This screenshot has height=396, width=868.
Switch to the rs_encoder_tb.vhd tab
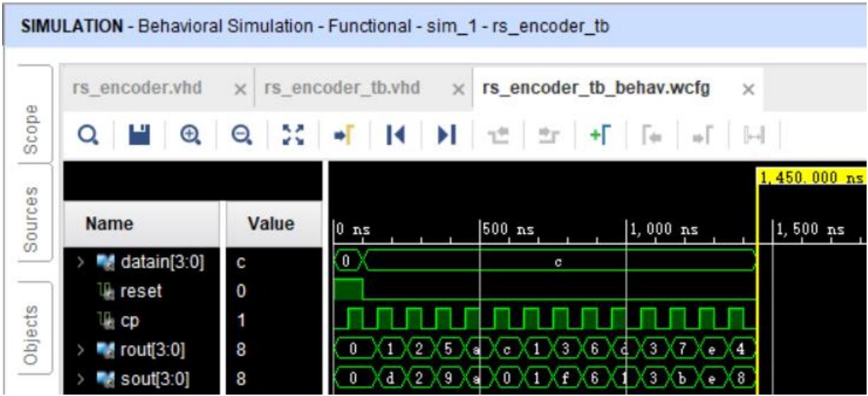pyautogui.click(x=342, y=89)
